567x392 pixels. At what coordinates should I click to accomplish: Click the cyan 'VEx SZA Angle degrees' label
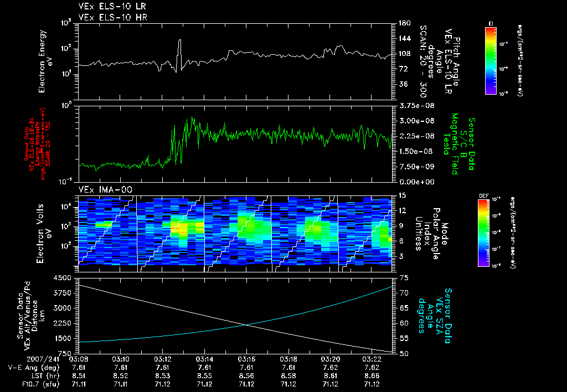(x=430, y=316)
